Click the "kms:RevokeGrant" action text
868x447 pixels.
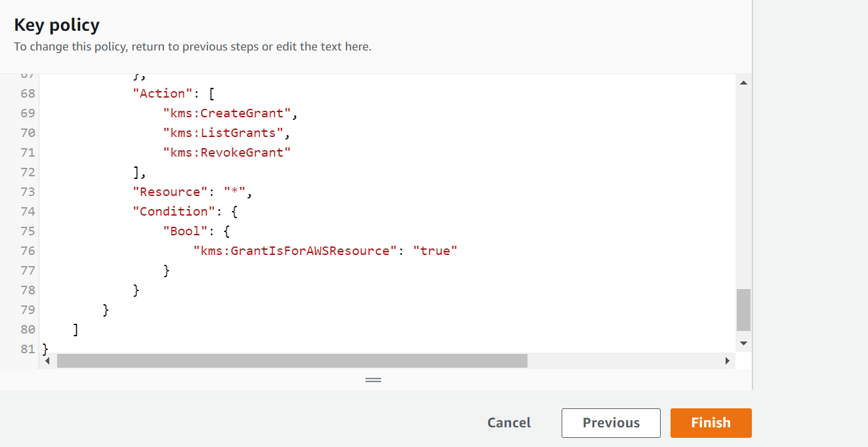coord(227,153)
